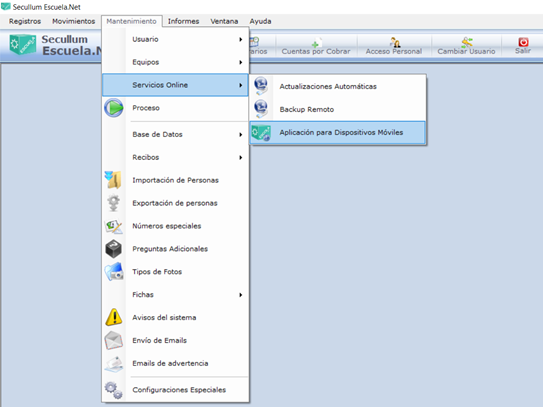Image resolution: width=543 pixels, height=407 pixels.
Task: Click the Emails de advertencia icon
Action: click(x=114, y=364)
